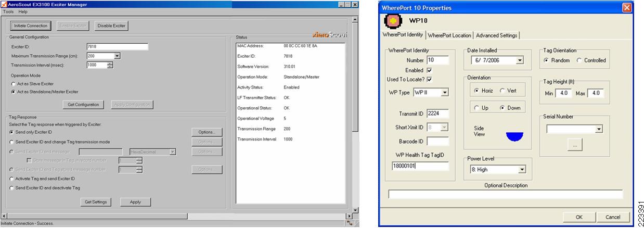Click the Barcode ID field
This screenshot has width=644, height=228.
437,141
